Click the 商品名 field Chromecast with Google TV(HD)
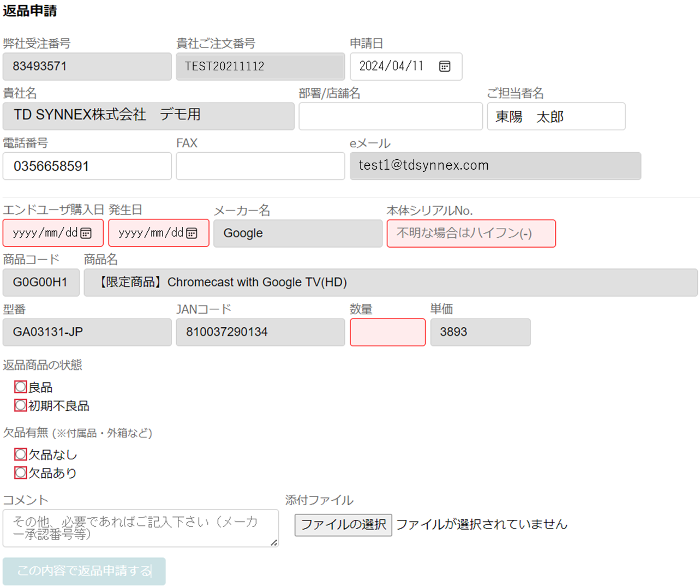 pos(391,283)
